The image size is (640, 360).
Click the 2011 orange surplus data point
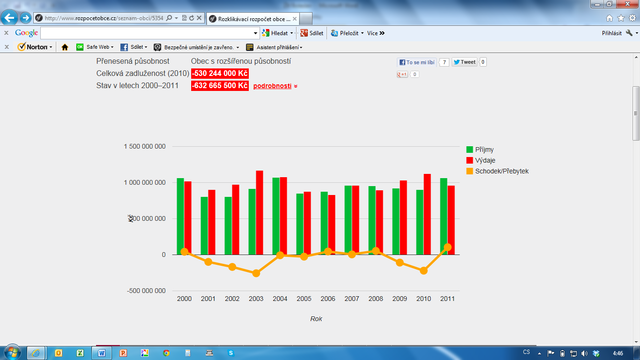(447, 247)
